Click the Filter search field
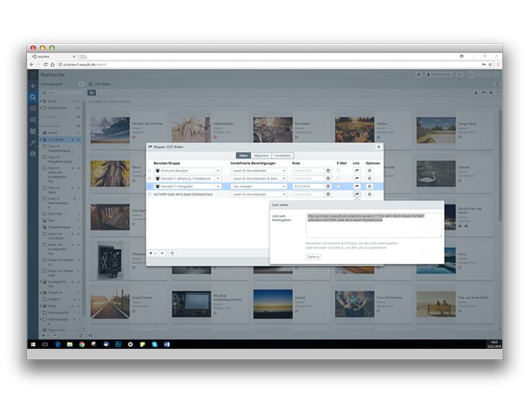This screenshot has width=529, height=420. (62, 93)
